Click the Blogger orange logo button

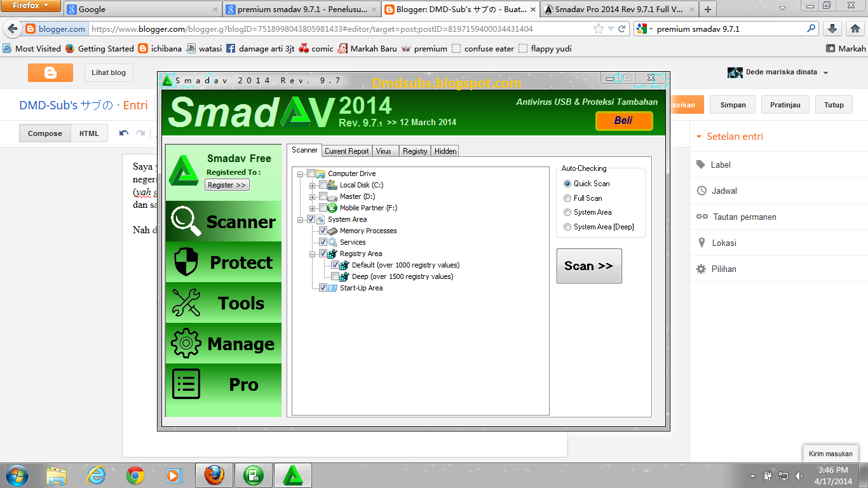pyautogui.click(x=50, y=72)
